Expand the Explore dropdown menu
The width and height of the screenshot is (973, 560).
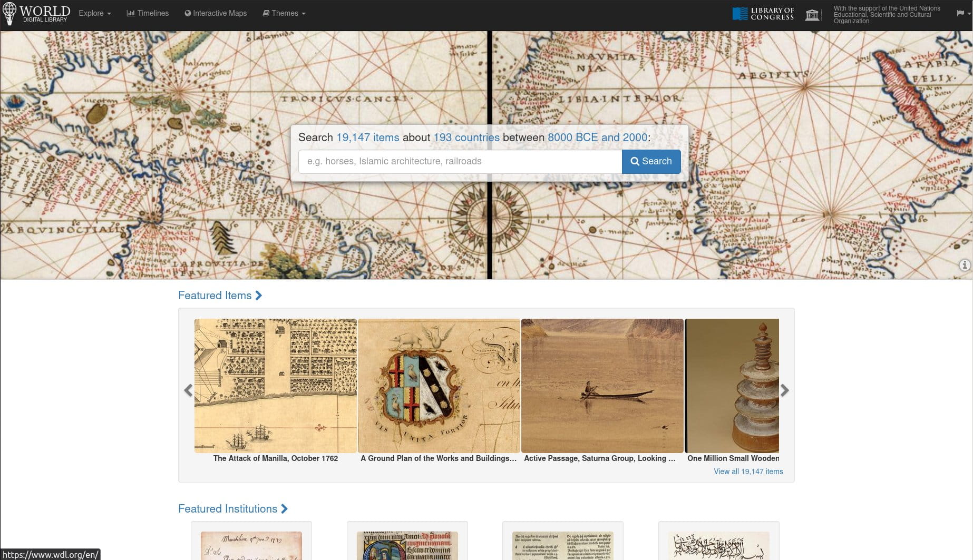(x=95, y=13)
